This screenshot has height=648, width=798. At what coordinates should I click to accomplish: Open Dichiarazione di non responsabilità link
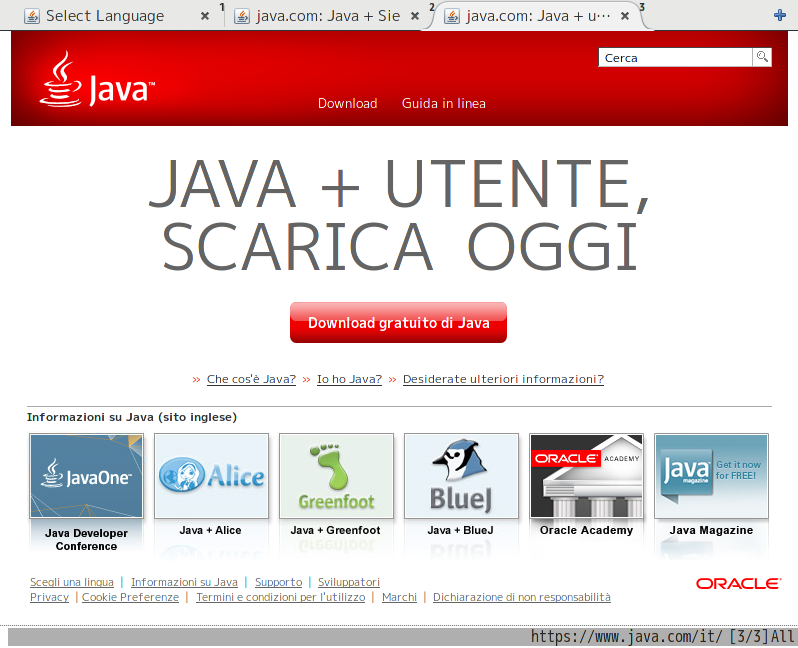pos(522,597)
